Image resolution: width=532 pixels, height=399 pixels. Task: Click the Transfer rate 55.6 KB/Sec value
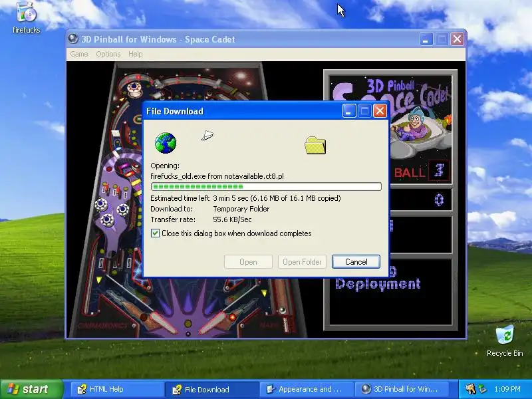click(x=232, y=219)
